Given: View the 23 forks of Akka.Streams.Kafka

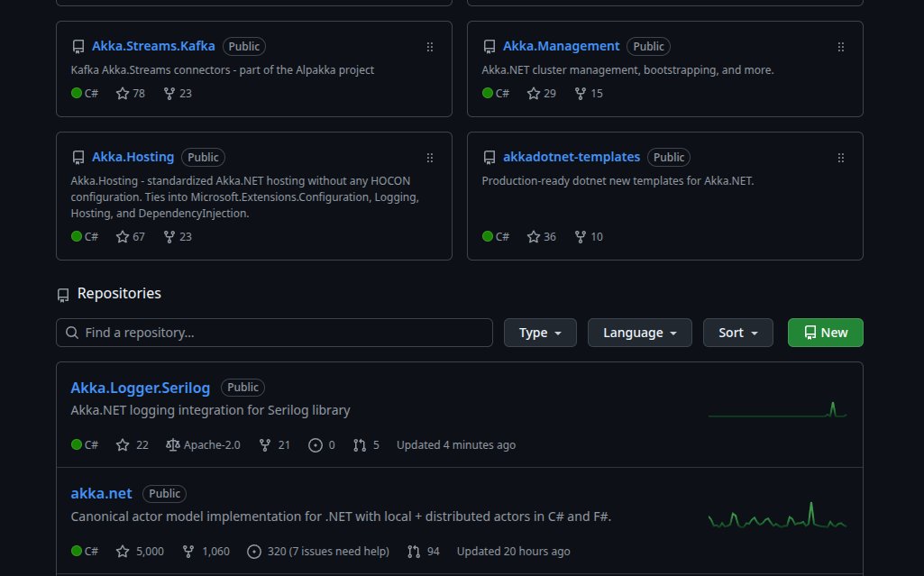Looking at the screenshot, I should (x=178, y=93).
